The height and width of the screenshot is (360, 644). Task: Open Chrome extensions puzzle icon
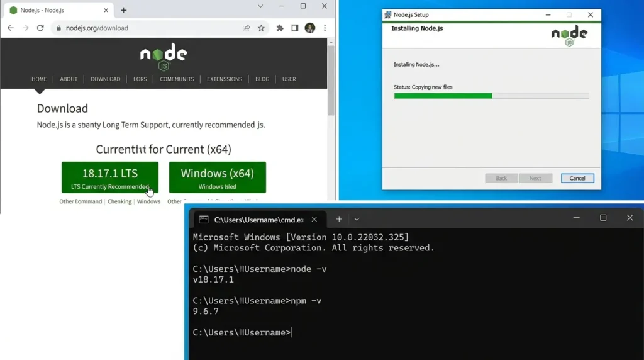[x=280, y=28]
